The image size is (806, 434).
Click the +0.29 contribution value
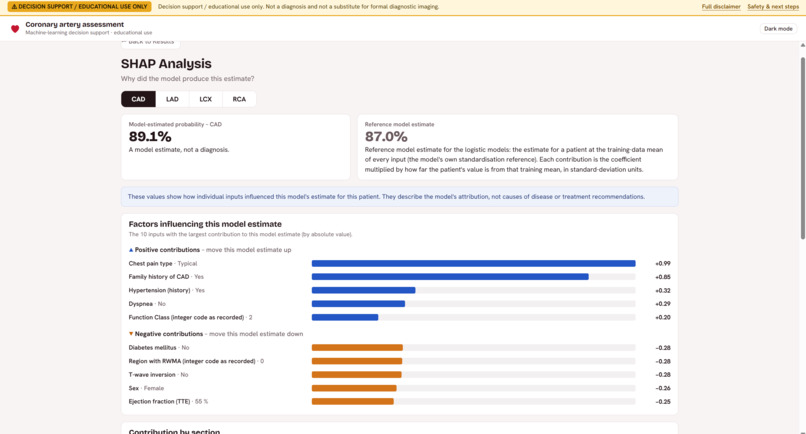pos(663,304)
